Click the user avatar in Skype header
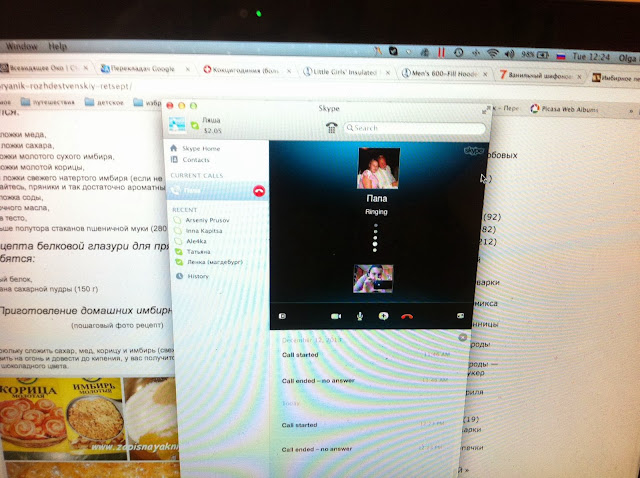 click(177, 125)
